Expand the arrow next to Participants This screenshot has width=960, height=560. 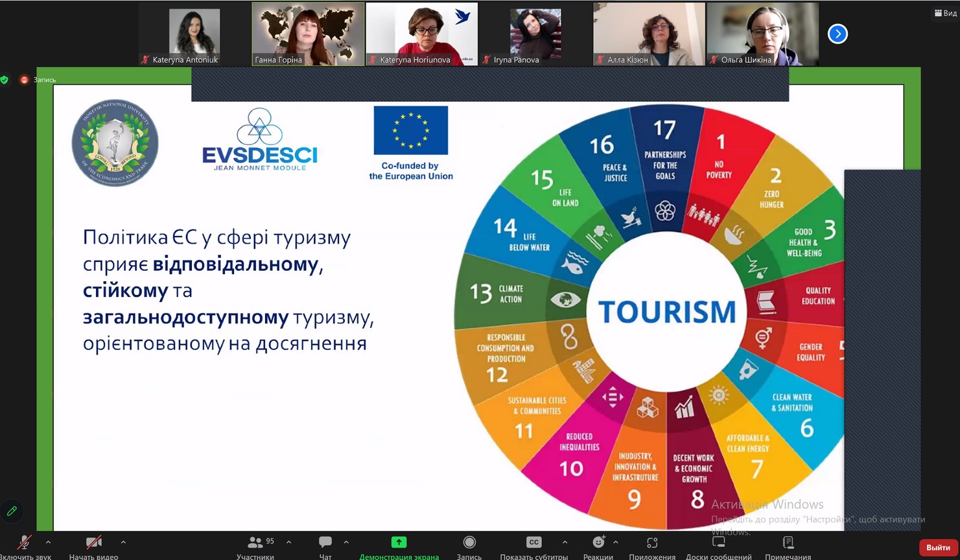click(x=288, y=542)
